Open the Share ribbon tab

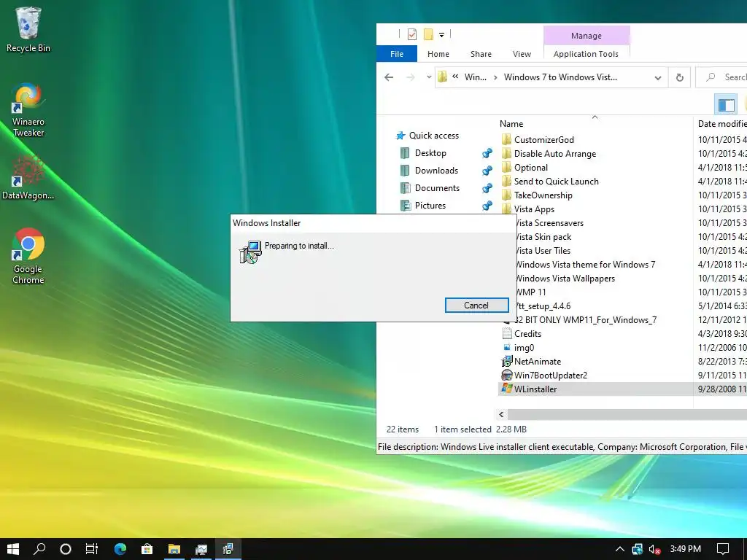pyautogui.click(x=481, y=54)
